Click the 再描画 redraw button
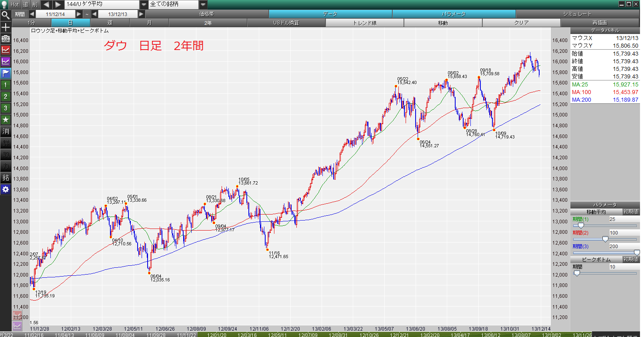644x337 pixels. point(600,23)
